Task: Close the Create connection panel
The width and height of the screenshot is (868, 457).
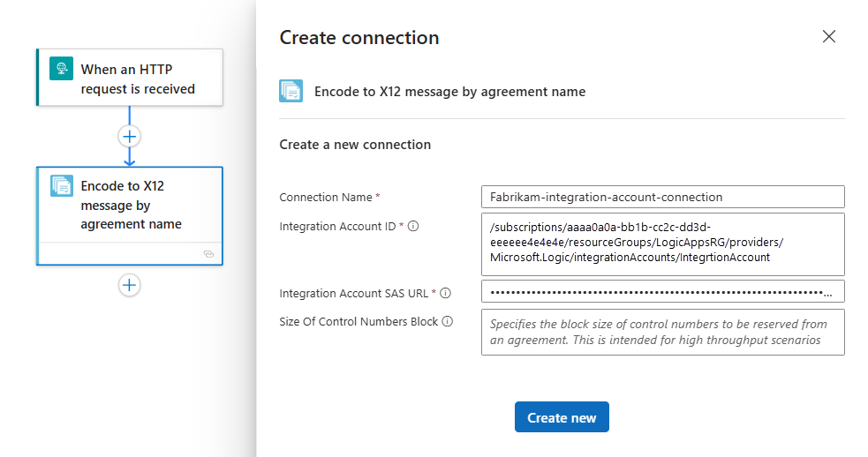Action: (x=828, y=37)
